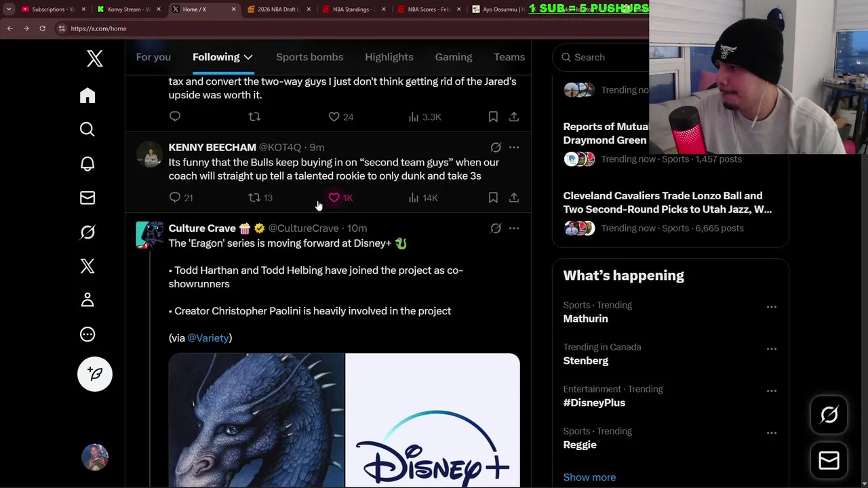Open Cleveland Cavaliers Lonzo Ball trade story
The image size is (868, 488).
[667, 202]
